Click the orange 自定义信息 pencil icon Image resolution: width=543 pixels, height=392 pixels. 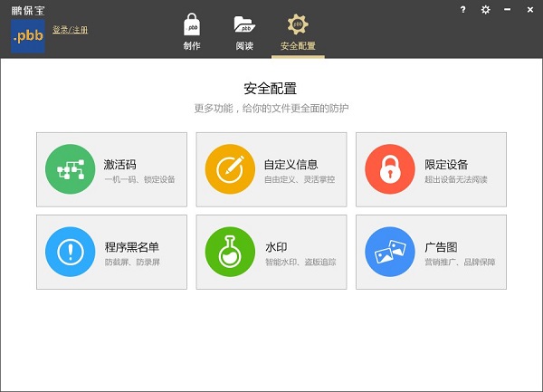click(230, 169)
